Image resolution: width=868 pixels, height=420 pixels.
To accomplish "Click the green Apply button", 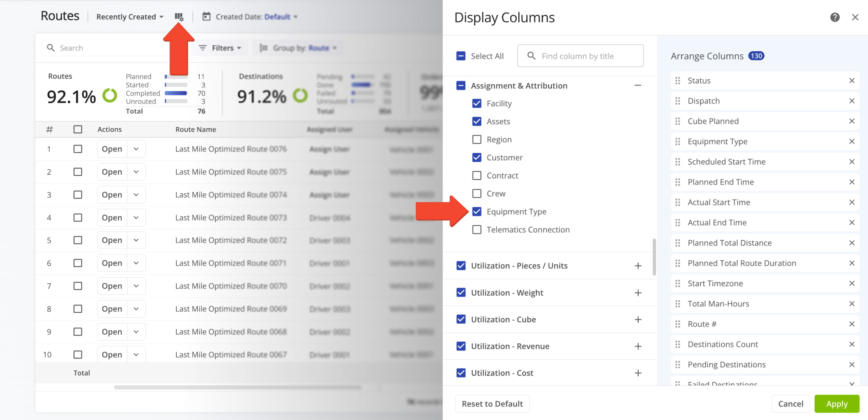I will pos(837,404).
